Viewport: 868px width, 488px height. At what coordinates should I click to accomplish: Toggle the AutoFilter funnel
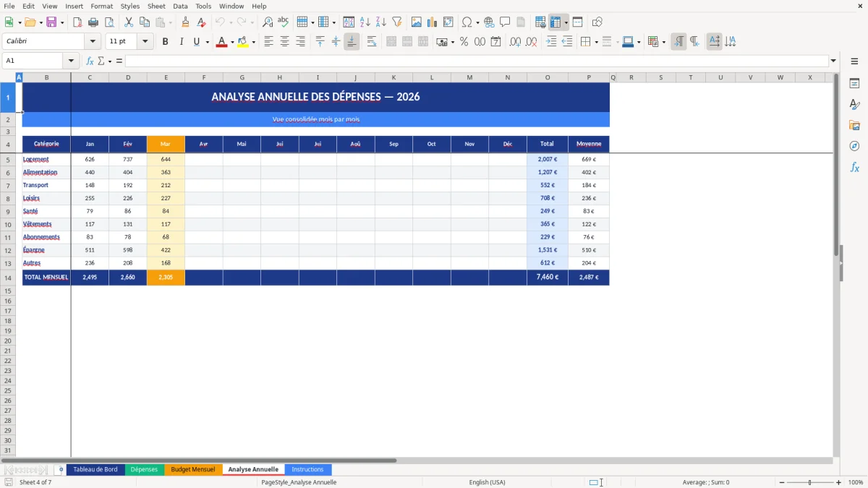click(397, 22)
